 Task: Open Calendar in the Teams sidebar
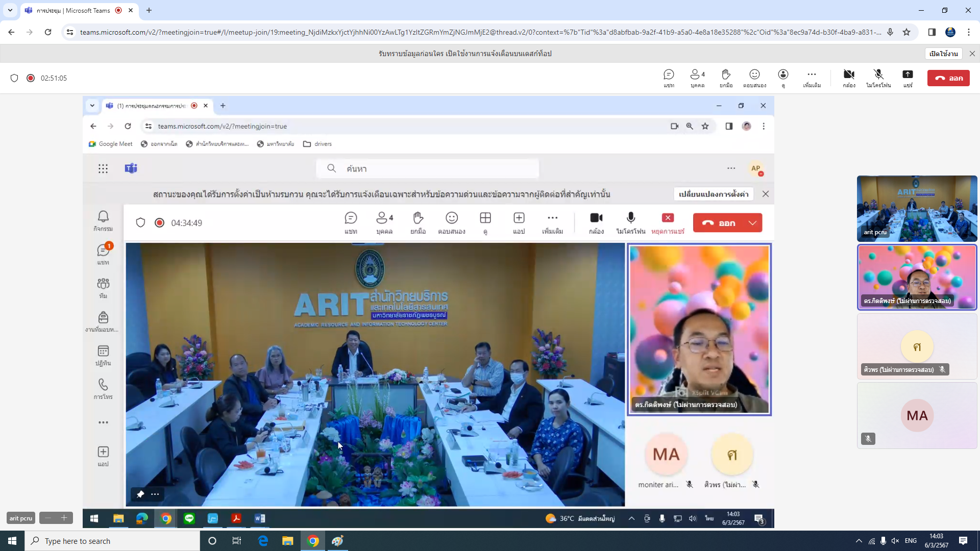coord(103,355)
